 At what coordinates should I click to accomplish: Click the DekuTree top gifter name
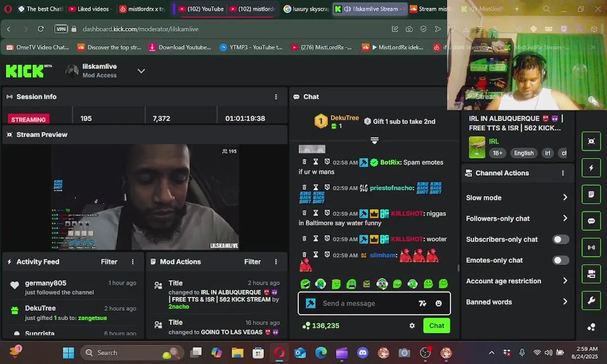coord(344,118)
